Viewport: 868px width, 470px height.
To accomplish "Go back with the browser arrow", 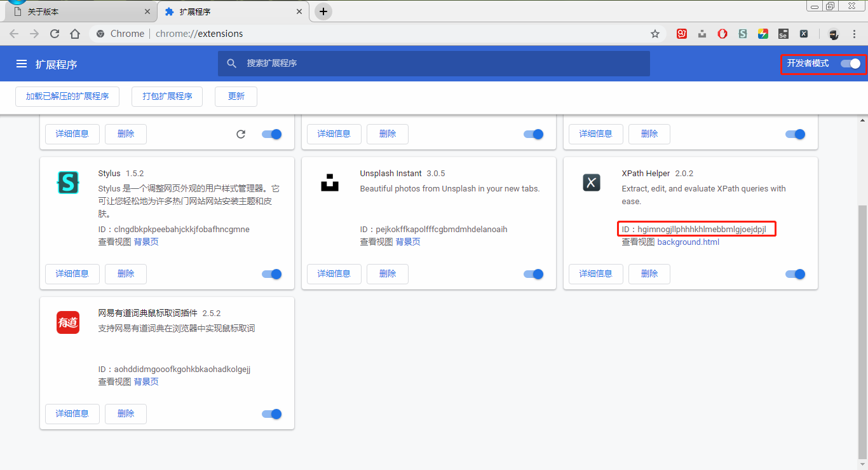I will [14, 34].
